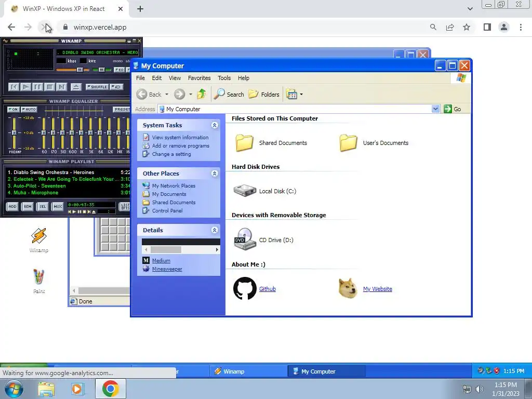Open the Views icon dropdown in toolbar
The image size is (532, 399).
tap(294, 95)
